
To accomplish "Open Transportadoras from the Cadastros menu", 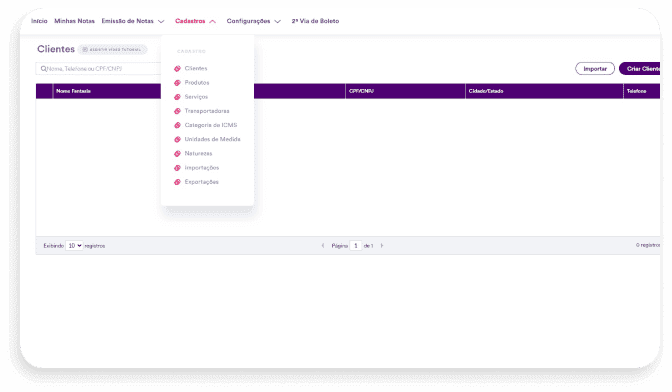I will (207, 111).
